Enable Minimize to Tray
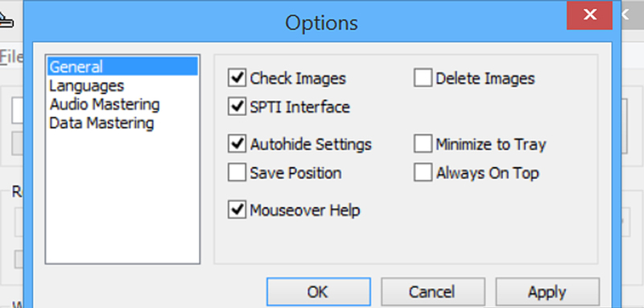The height and width of the screenshot is (308, 644). click(423, 144)
